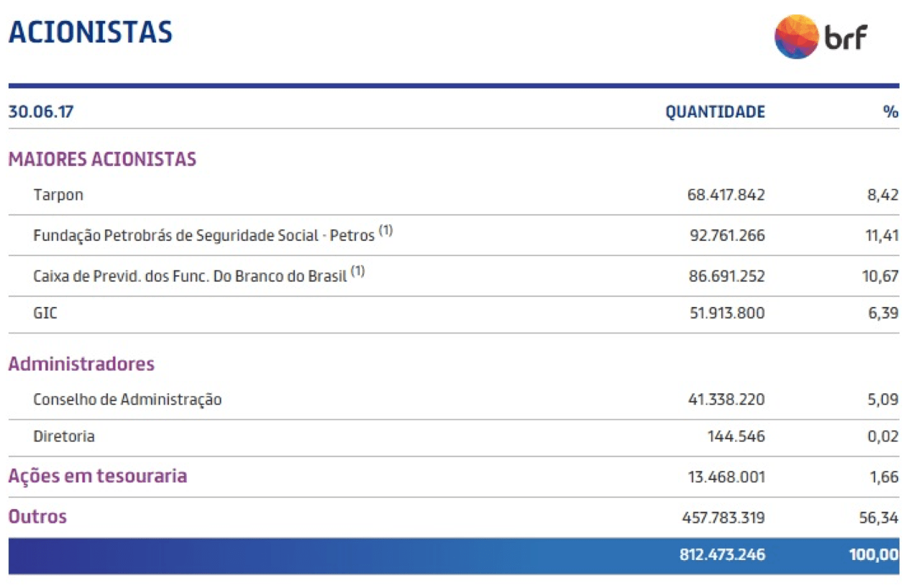This screenshot has height=588, width=909.
Task: Select the GIC shareholder row
Action: [454, 313]
